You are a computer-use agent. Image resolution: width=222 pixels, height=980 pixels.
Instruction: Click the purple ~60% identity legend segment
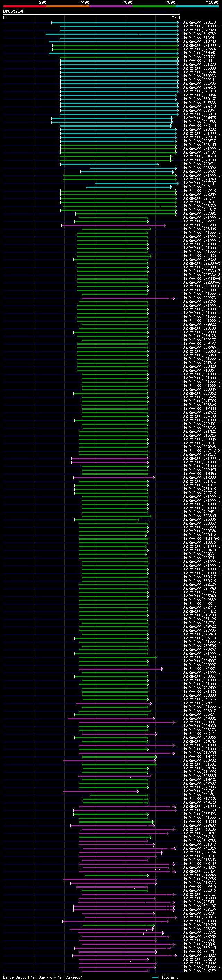coord(111,6)
